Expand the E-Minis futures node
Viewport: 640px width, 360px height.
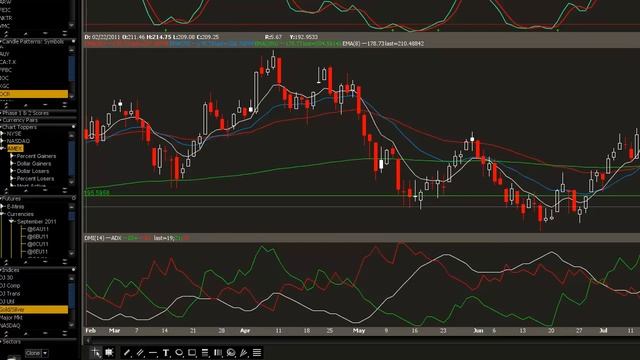coord(2,207)
